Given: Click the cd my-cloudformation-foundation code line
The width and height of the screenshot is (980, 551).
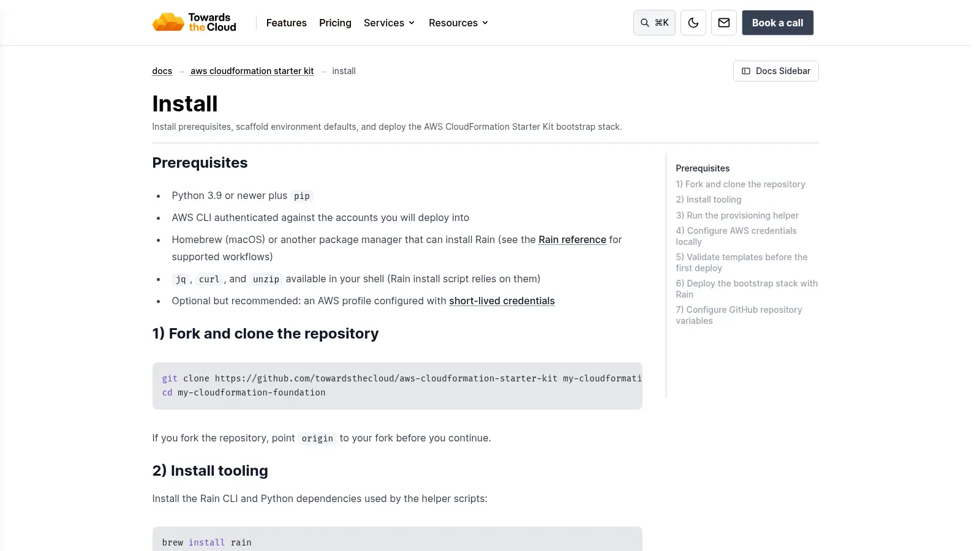Looking at the screenshot, I should pos(244,392).
